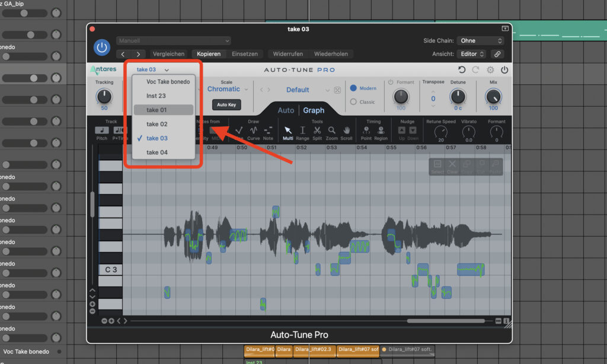Viewport: 607px width, 364px height.
Task: Click the Nudge Up arrow
Action: (402, 130)
